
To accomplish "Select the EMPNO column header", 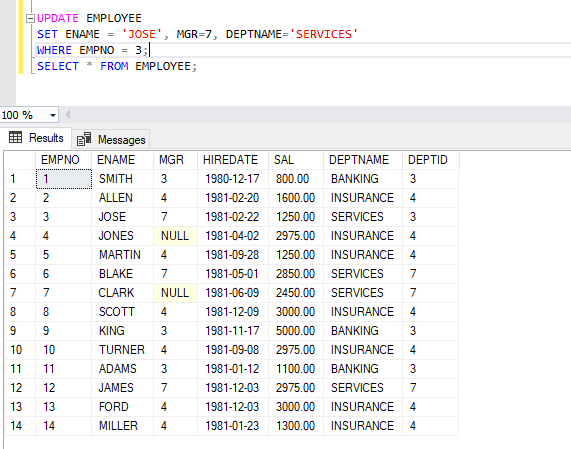I will pyautogui.click(x=63, y=160).
